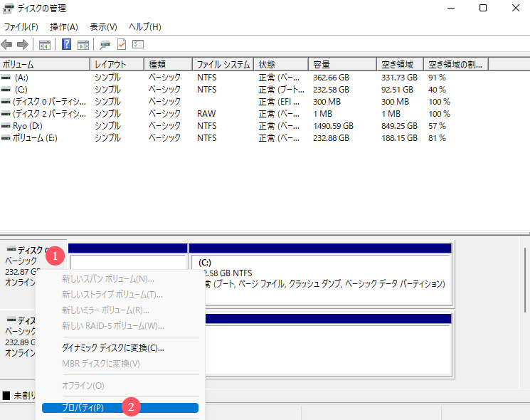This screenshot has width=530, height=420.
Task: Click the 188.15 GB free space cell
Action: tap(399, 138)
